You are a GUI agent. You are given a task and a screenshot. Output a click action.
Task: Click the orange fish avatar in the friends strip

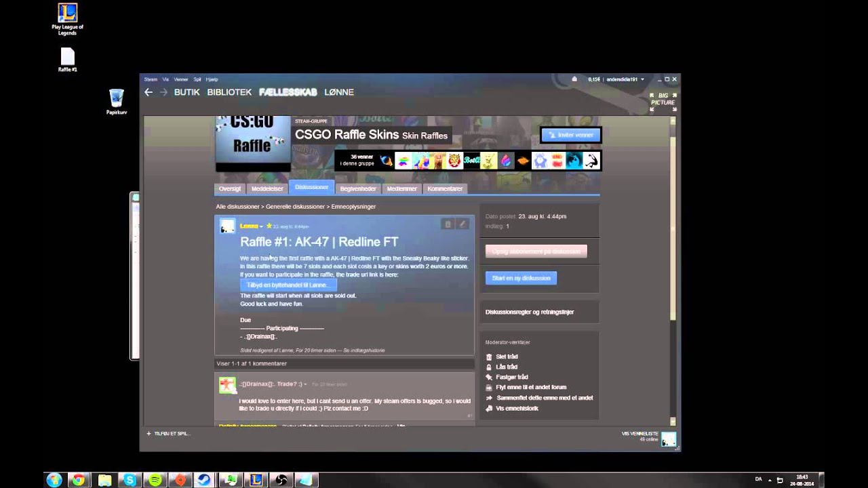(523, 161)
